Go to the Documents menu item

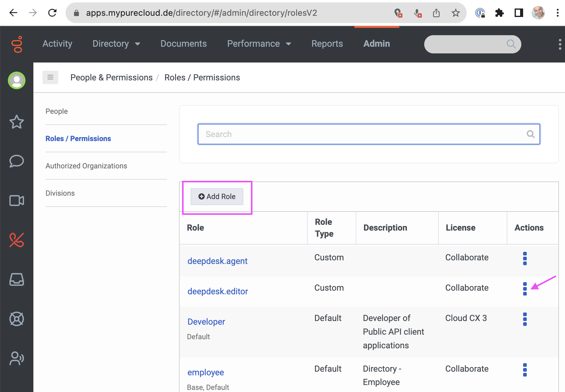(183, 44)
